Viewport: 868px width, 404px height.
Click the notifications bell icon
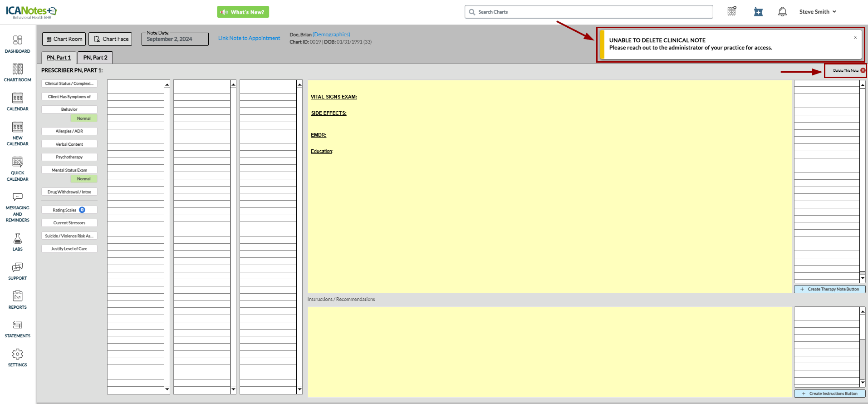click(x=782, y=12)
